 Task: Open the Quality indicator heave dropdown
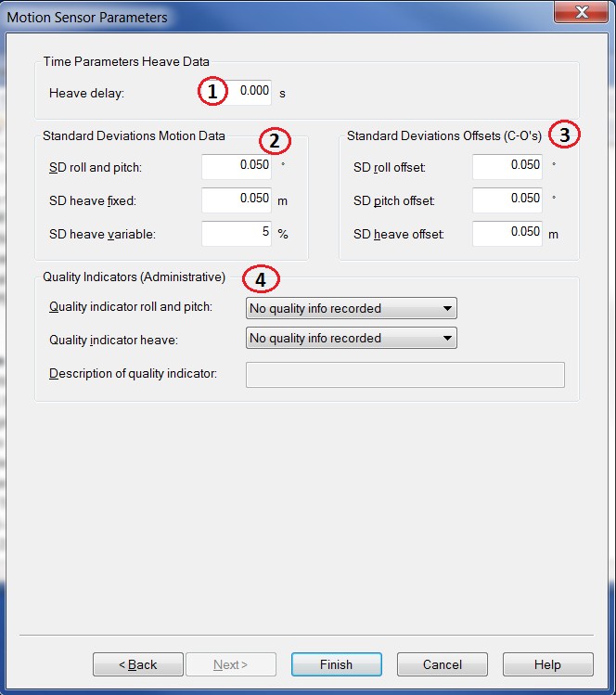click(x=352, y=338)
